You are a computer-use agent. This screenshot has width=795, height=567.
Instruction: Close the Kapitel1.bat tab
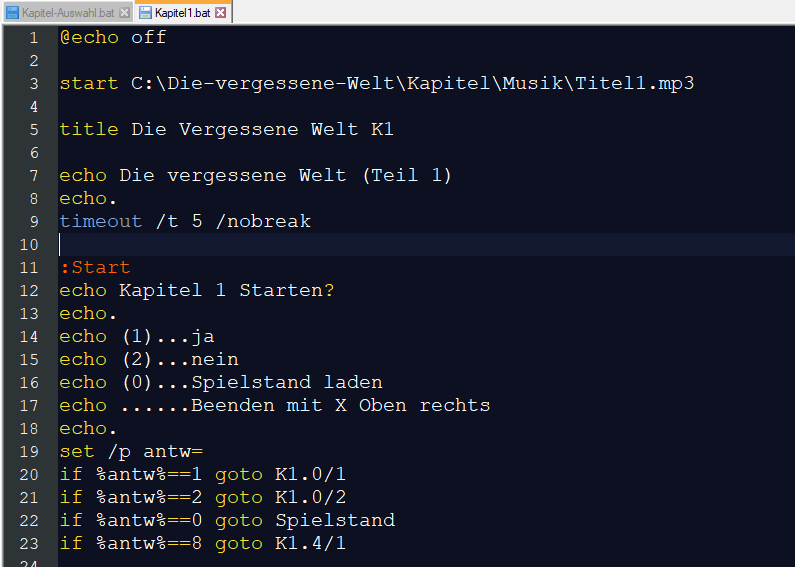click(x=221, y=13)
